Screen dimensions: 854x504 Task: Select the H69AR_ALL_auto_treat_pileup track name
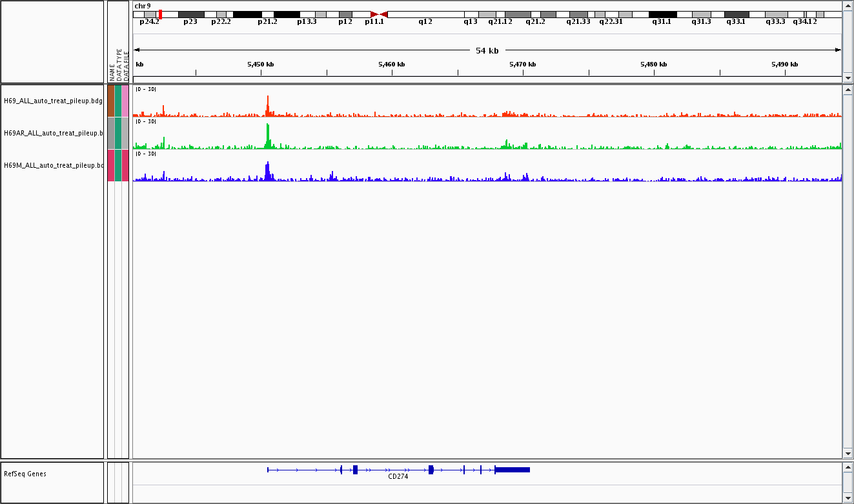[x=53, y=133]
